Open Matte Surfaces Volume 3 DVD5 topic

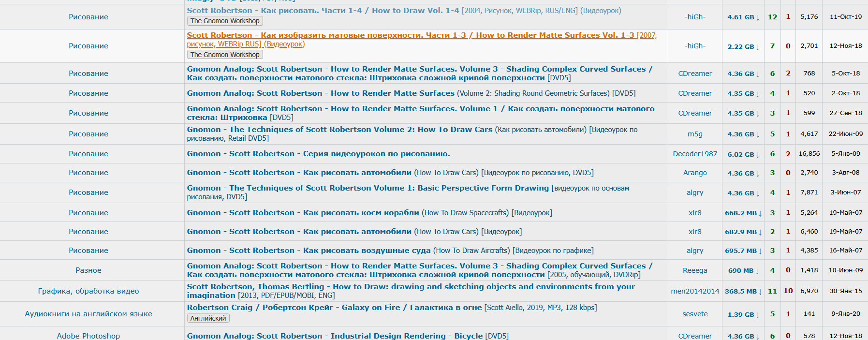(x=420, y=74)
